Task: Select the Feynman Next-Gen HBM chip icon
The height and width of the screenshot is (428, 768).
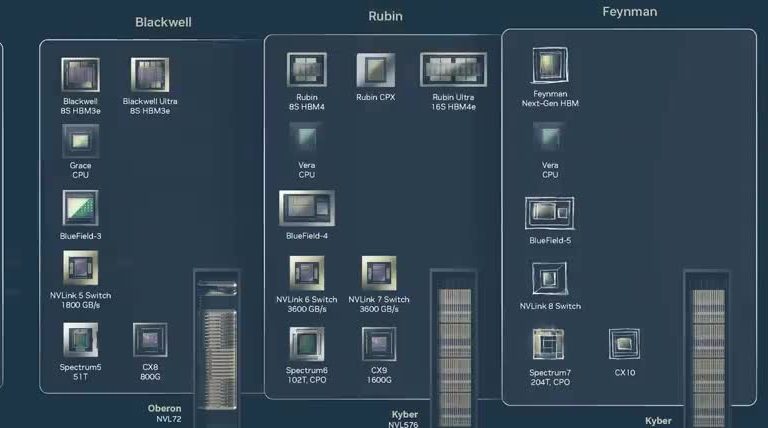Action: 550,67
